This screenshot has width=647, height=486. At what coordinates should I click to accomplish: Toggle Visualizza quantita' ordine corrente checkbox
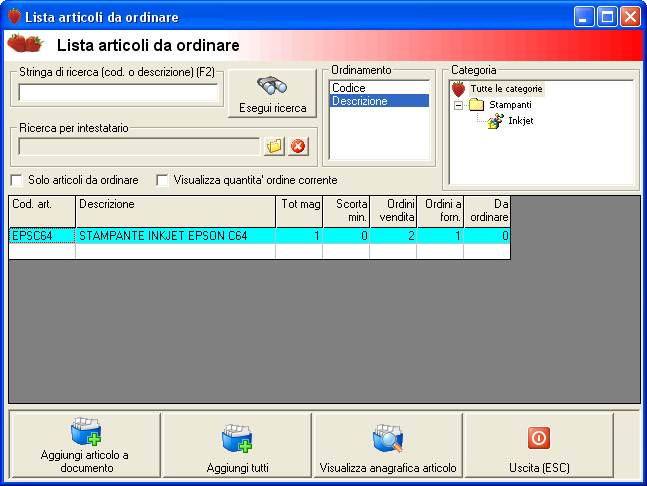pos(162,180)
